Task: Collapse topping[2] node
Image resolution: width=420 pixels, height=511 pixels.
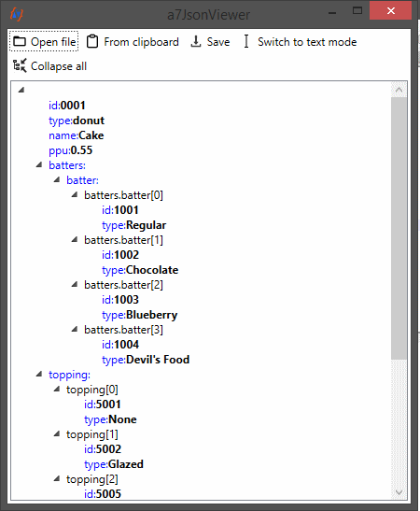Action: pos(57,478)
